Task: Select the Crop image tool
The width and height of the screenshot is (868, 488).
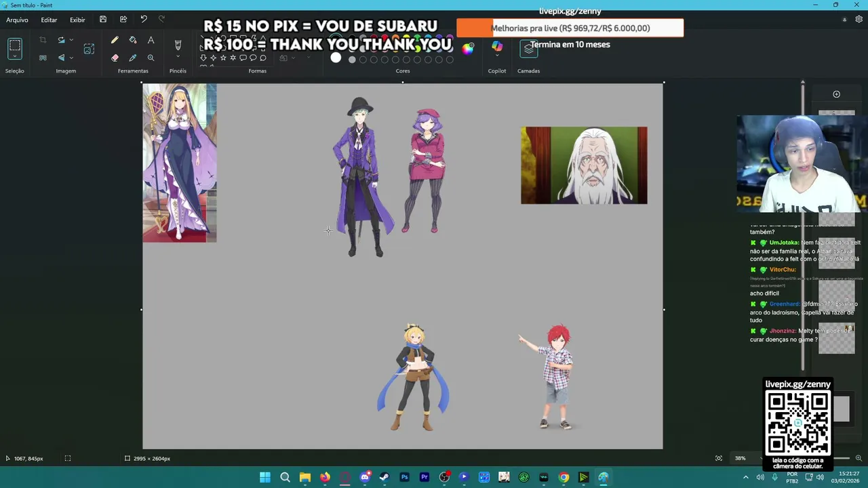Action: click(43, 40)
